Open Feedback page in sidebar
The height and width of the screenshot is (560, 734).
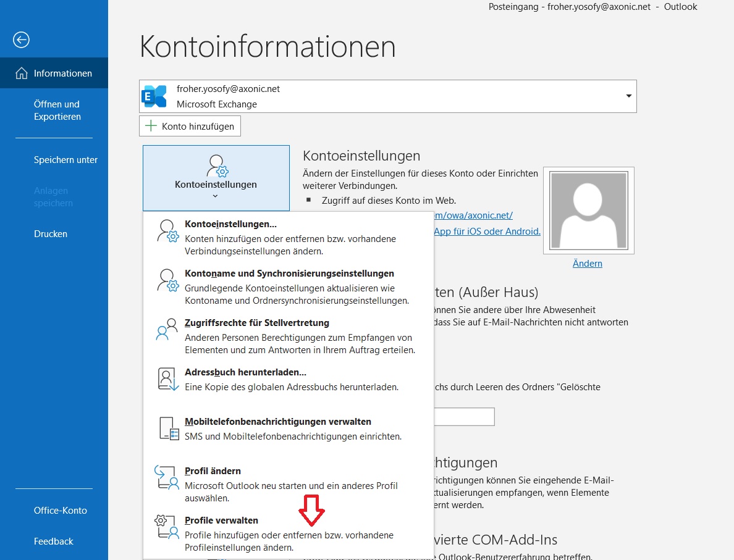click(x=54, y=541)
